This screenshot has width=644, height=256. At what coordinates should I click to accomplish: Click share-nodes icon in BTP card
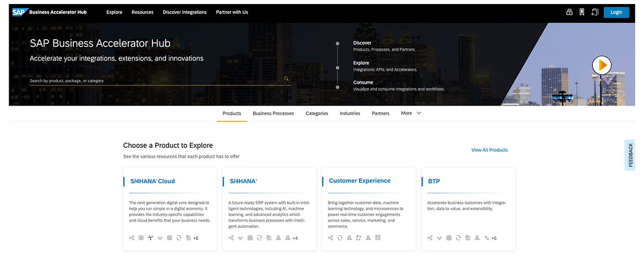430,238
